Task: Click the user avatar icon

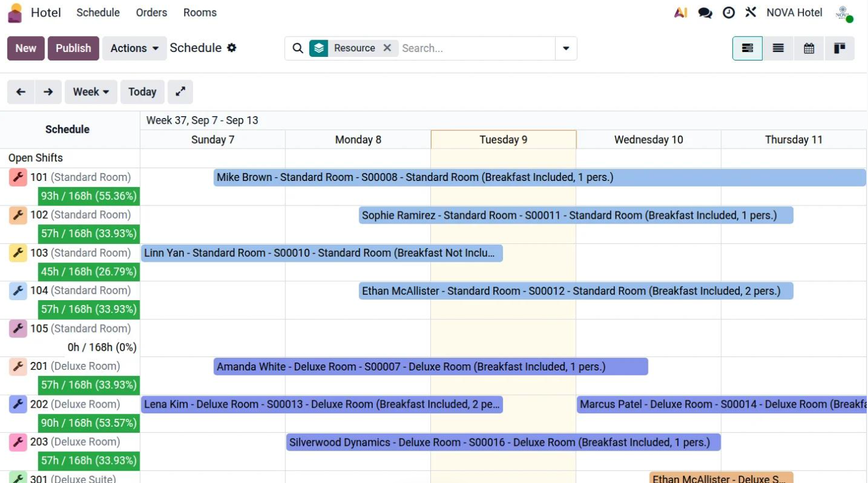Action: [844, 13]
